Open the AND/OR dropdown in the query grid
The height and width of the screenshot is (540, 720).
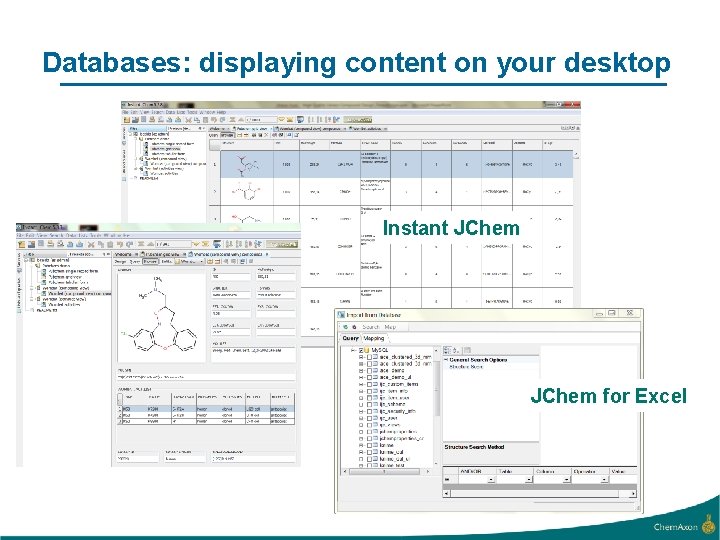pyautogui.click(x=491, y=479)
